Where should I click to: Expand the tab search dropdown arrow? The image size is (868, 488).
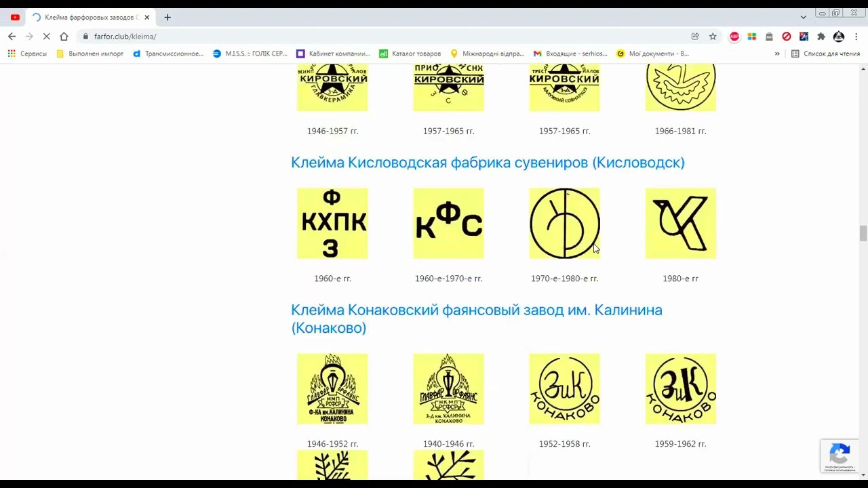803,17
